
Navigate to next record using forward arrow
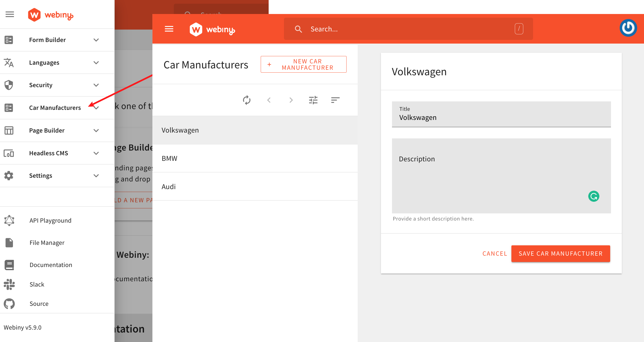tap(291, 101)
